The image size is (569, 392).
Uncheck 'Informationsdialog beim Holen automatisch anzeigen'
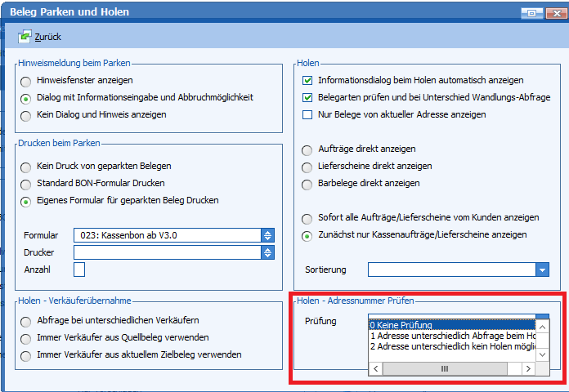point(307,81)
